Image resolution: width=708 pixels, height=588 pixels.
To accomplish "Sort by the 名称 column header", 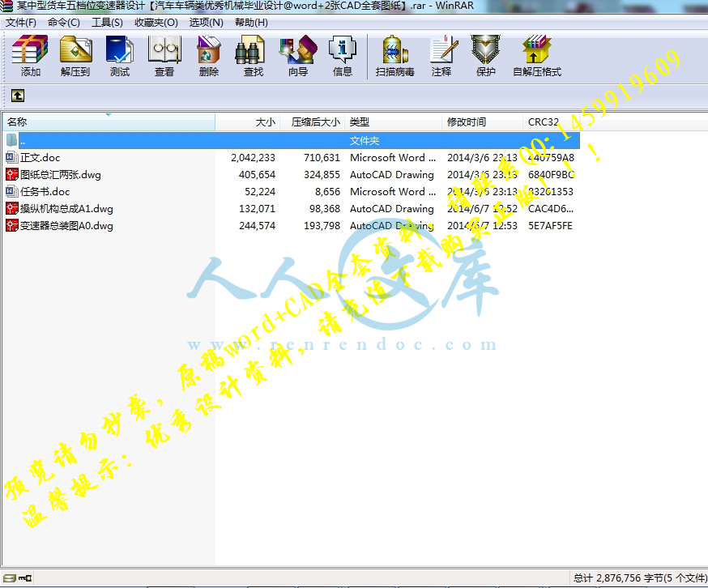I will pos(109,122).
